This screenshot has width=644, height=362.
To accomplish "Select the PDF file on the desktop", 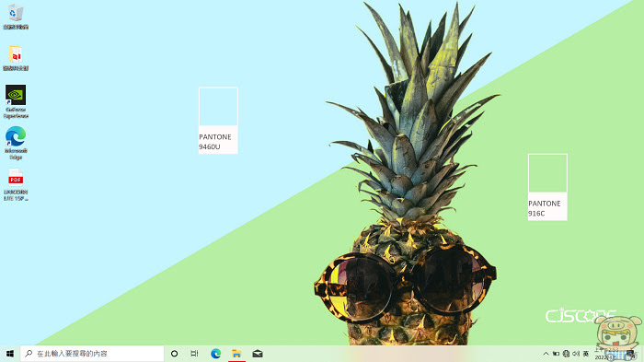I will (x=16, y=184).
